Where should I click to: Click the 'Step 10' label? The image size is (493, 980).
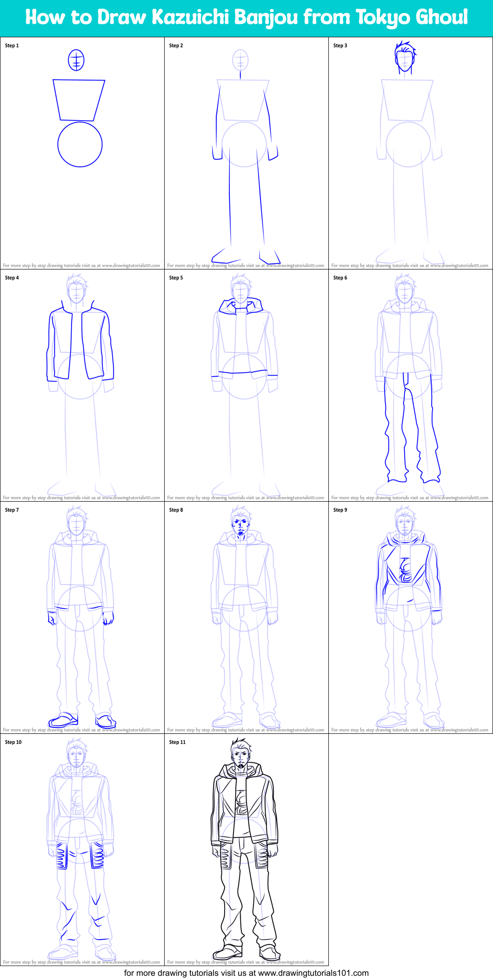click(x=13, y=742)
